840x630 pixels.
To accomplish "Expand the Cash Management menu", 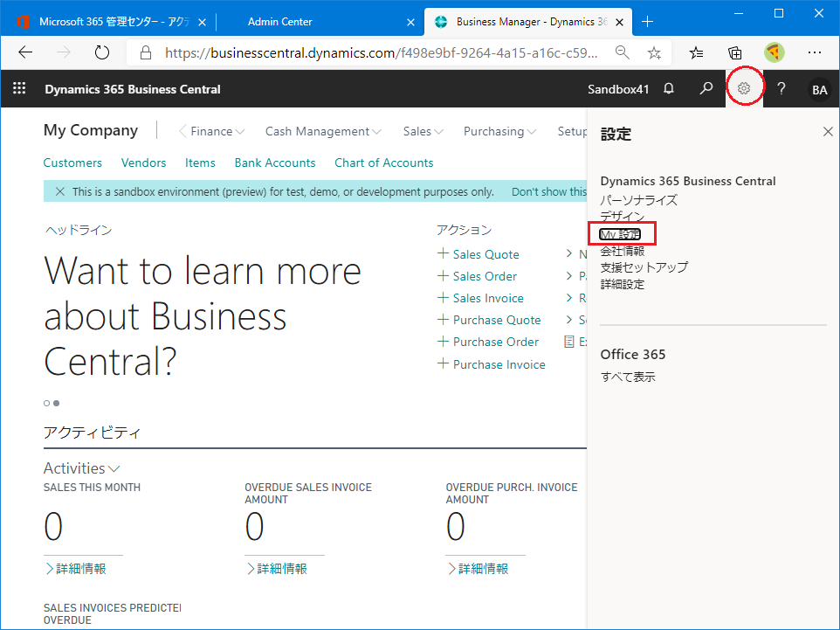I will [x=323, y=131].
